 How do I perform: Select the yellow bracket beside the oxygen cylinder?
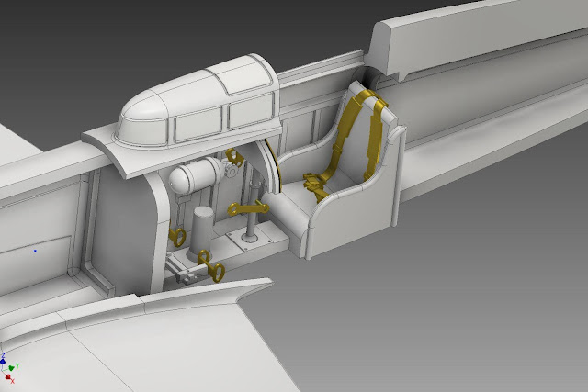point(234,157)
